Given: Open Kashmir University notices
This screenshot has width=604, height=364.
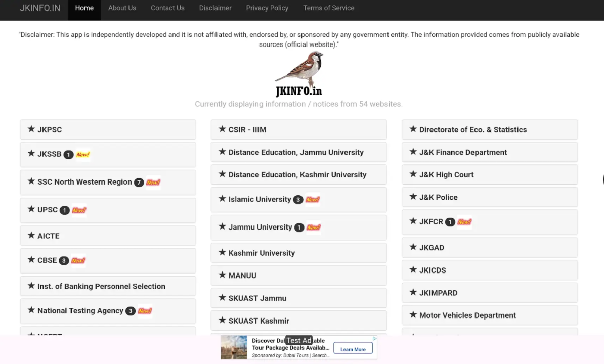Looking at the screenshot, I should click(x=299, y=253).
